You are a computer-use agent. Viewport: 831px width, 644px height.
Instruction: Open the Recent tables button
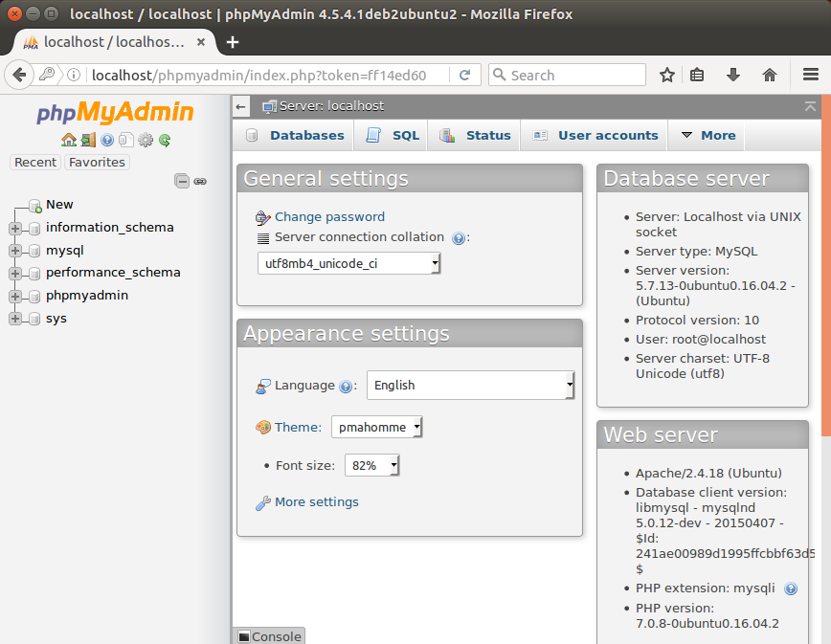point(35,162)
